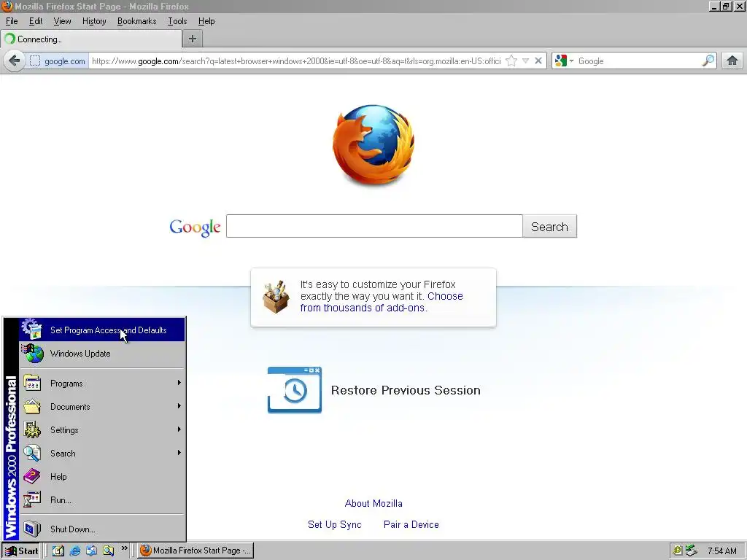Open the Set Up Sync link
Viewport: 747px width, 560px height.
[x=334, y=524]
